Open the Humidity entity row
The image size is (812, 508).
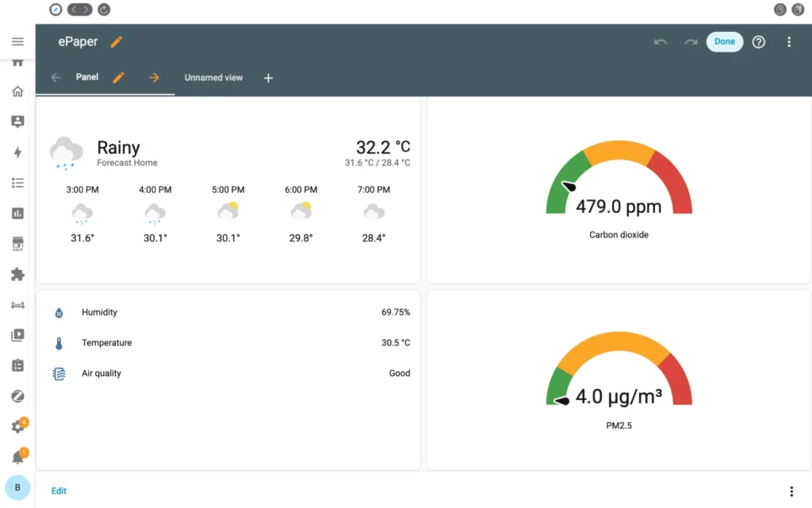(232, 312)
